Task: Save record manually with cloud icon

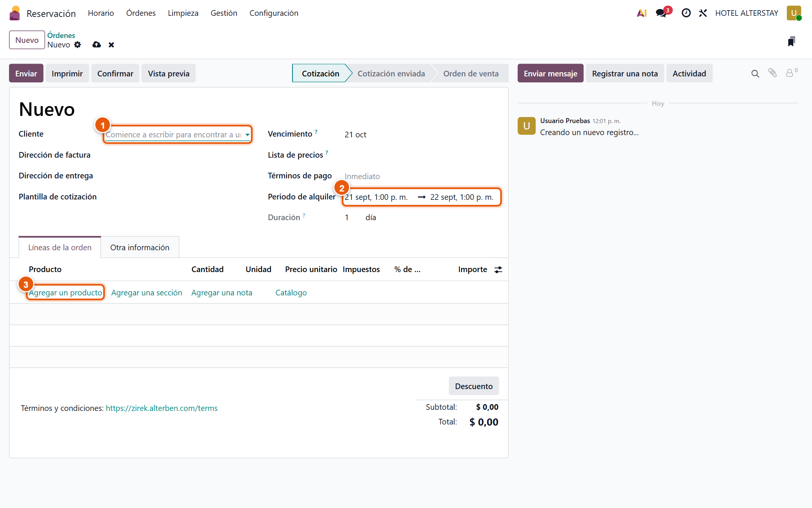Action: click(97, 45)
